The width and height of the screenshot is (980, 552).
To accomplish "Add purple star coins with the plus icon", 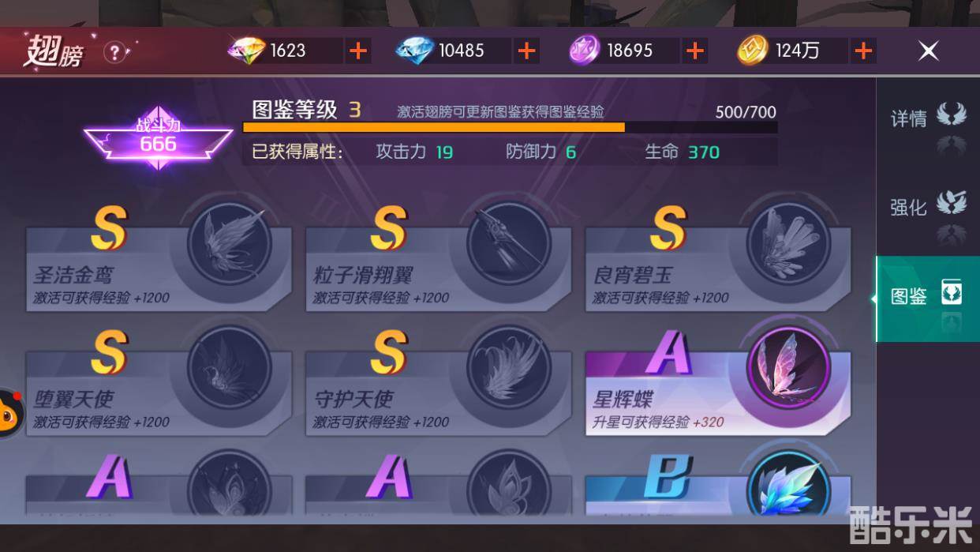I will 695,51.
